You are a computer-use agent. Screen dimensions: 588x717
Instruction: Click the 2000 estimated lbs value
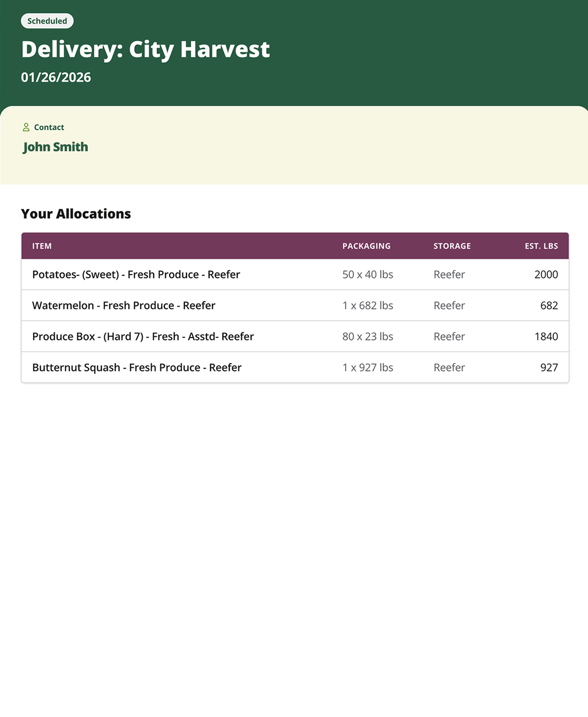point(546,274)
